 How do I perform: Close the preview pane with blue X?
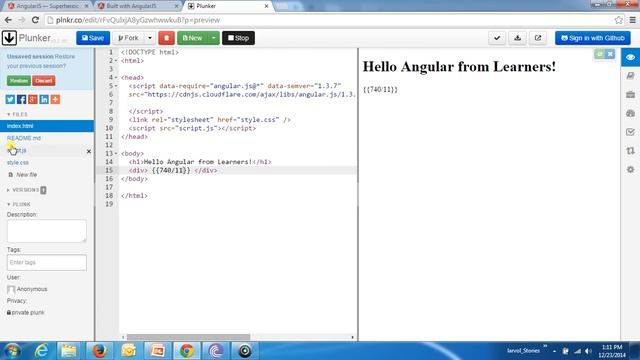(x=610, y=54)
